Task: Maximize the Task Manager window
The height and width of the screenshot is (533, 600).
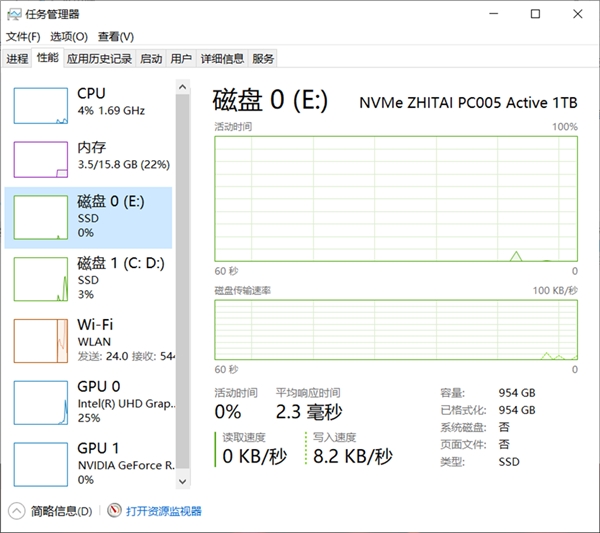Action: coord(535,14)
